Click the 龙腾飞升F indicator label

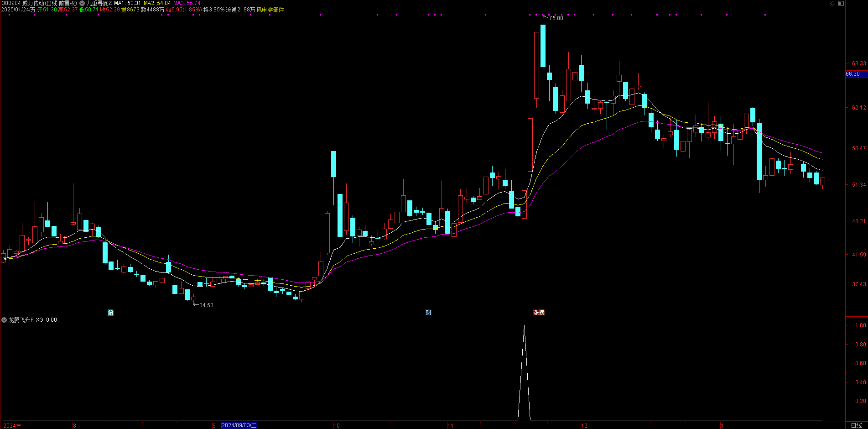coord(21,320)
